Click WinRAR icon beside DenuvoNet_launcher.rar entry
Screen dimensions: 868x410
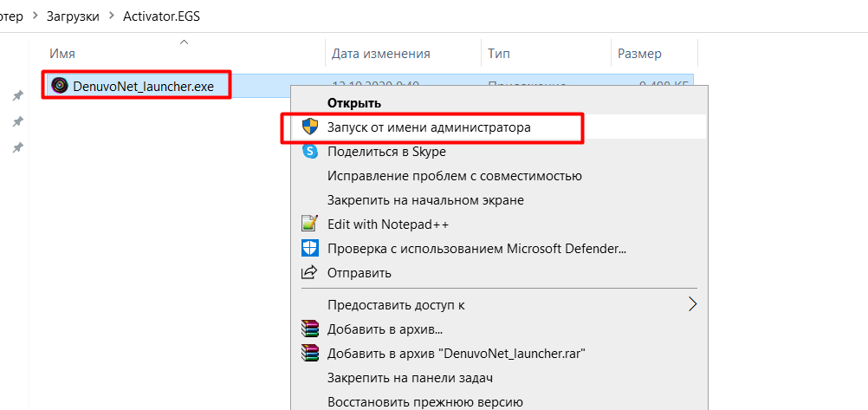pyautogui.click(x=309, y=353)
